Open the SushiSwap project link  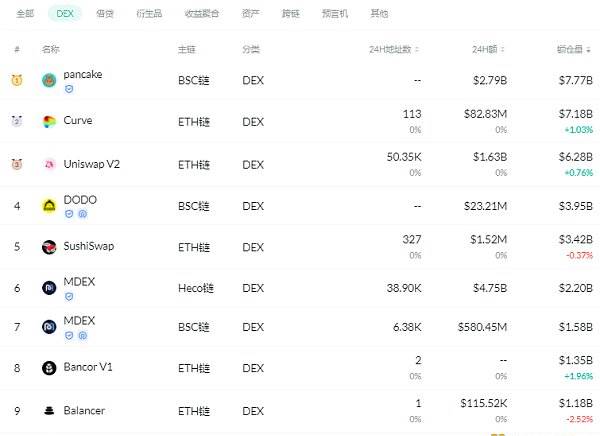pos(89,246)
